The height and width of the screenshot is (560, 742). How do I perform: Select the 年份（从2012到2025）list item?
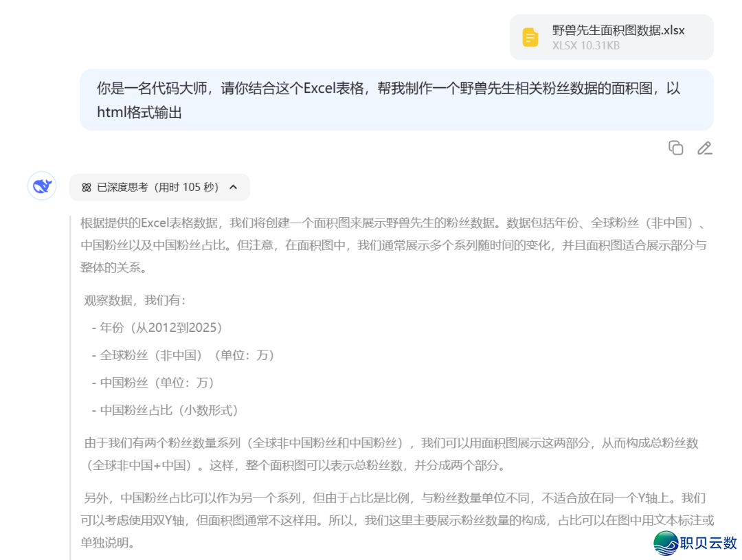(161, 328)
